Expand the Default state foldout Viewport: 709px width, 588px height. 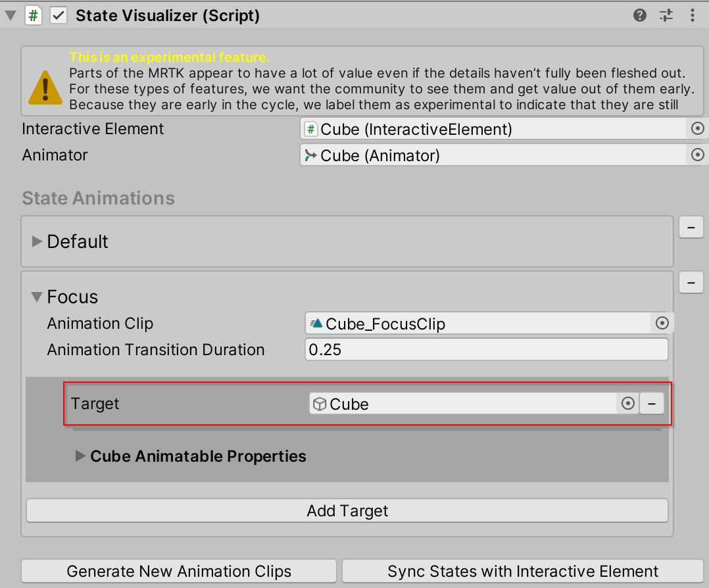[x=36, y=241]
